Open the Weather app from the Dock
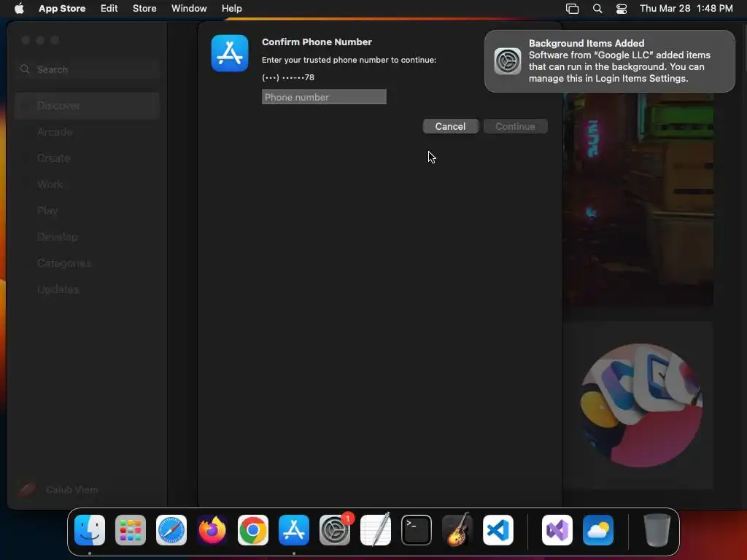This screenshot has height=560, width=747. point(598,530)
